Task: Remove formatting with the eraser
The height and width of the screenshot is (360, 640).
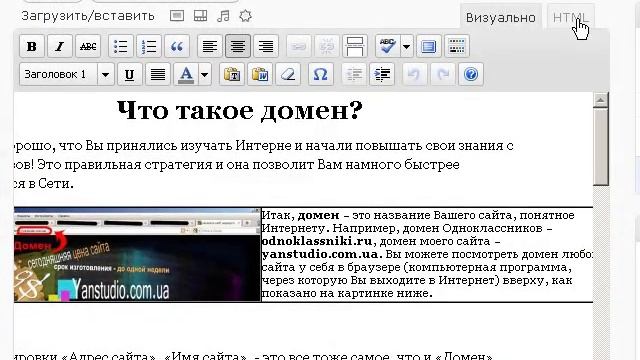Action: (x=288, y=74)
